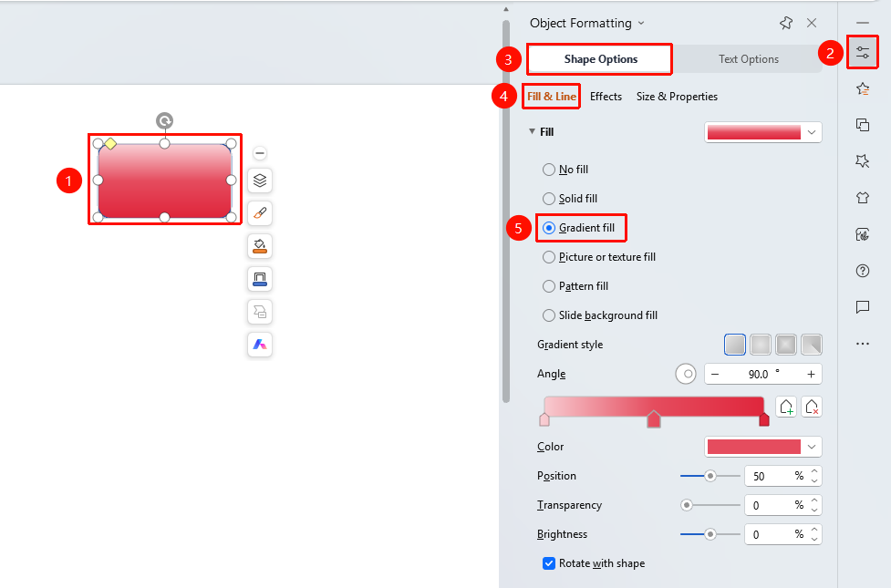Open the shape fill bucket icon

click(x=260, y=246)
